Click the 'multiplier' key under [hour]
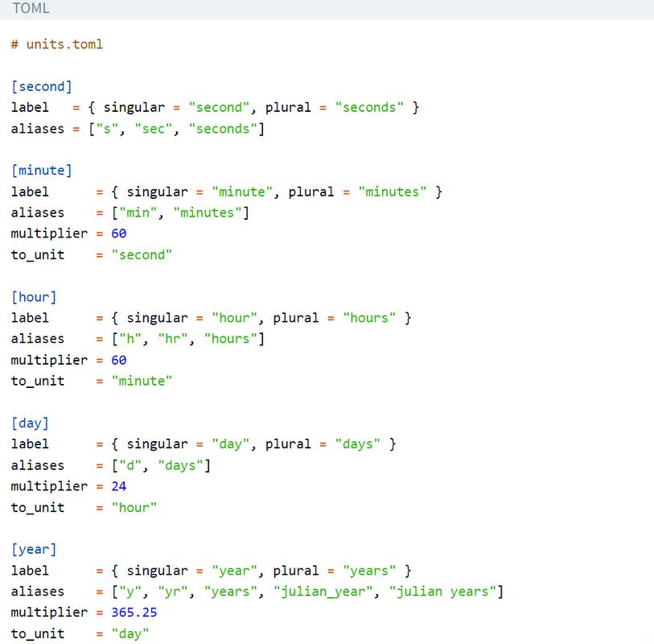Viewport: 654px width, 644px height. pyautogui.click(x=49, y=360)
